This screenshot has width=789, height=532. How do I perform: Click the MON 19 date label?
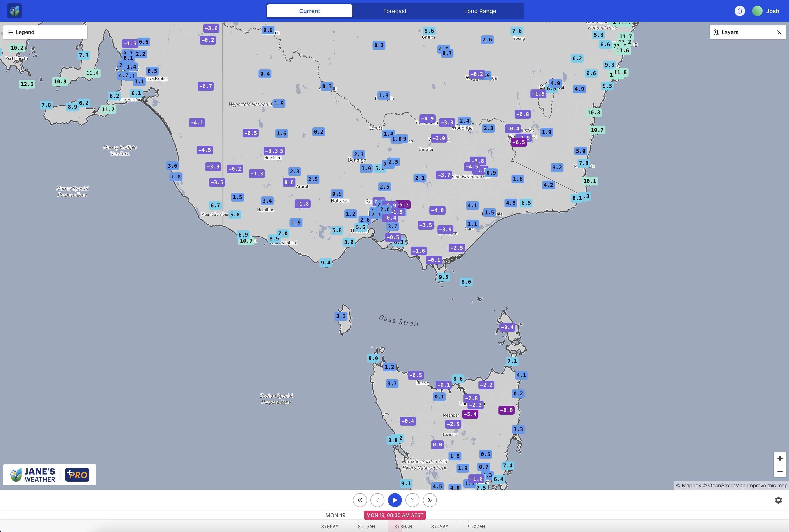(x=336, y=515)
